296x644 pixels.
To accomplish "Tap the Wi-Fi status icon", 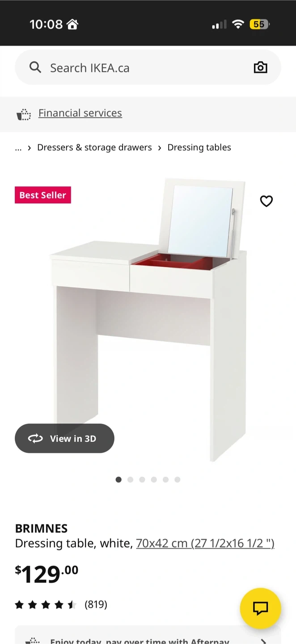I will coord(238,24).
